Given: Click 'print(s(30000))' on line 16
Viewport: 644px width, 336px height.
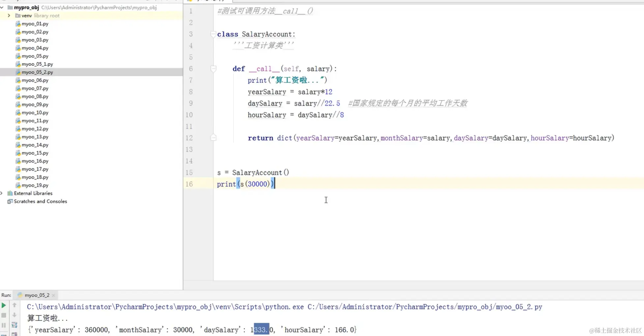Looking at the screenshot, I should 245,184.
